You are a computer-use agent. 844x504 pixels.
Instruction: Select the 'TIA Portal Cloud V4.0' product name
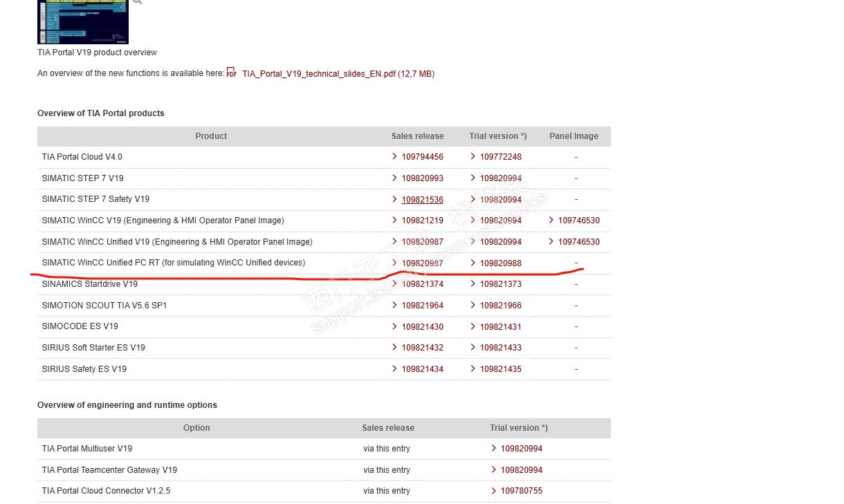pos(82,157)
